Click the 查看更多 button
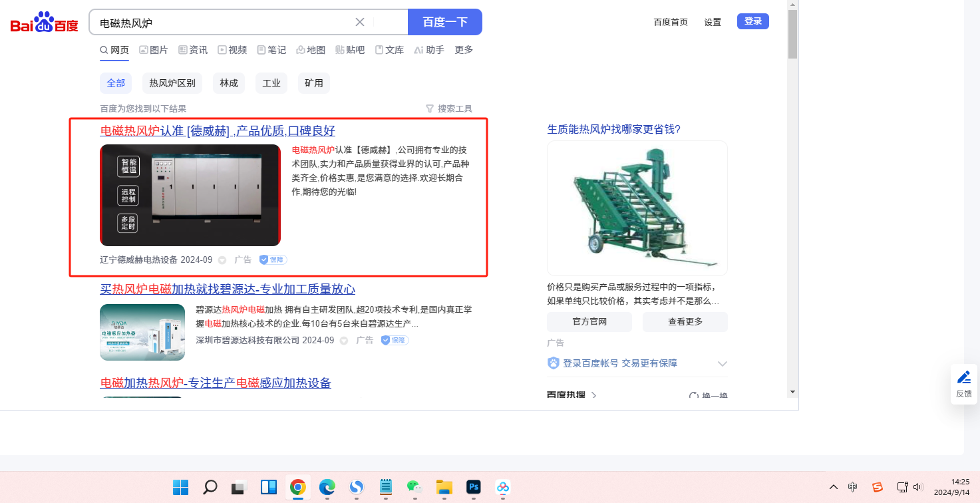The width and height of the screenshot is (980, 503). 685,322
